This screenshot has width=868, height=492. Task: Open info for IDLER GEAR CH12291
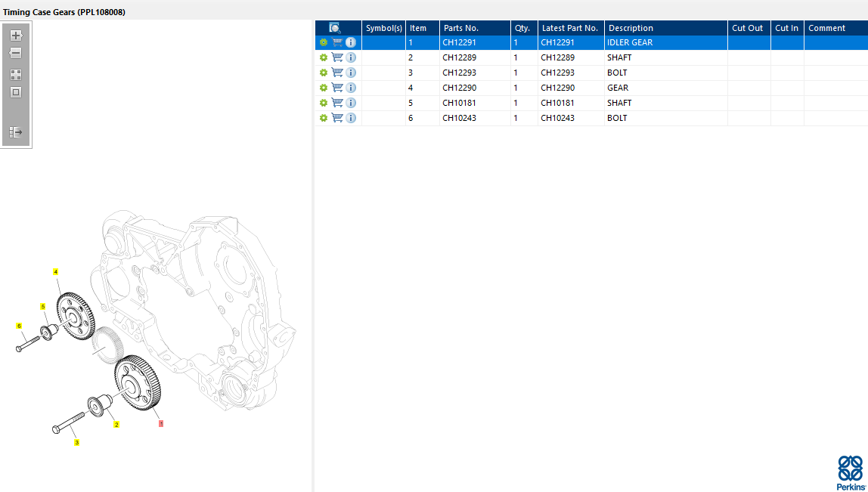coord(351,42)
